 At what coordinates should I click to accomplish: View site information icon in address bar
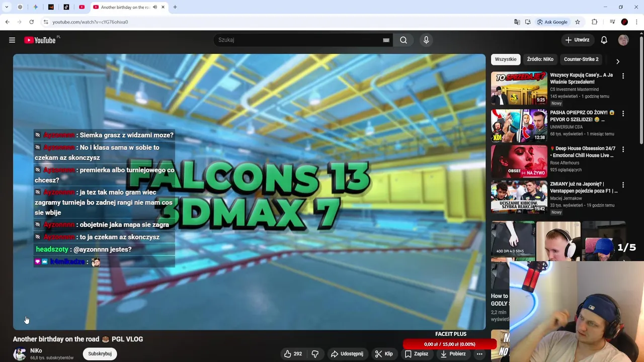45,22
